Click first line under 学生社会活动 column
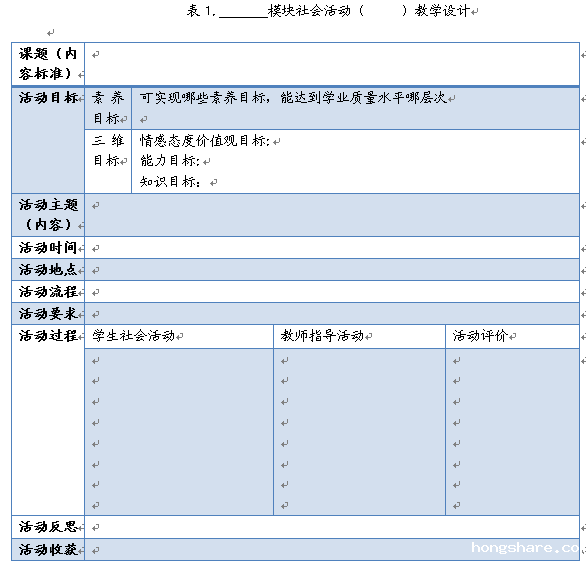The width and height of the screenshot is (586, 564). tap(179, 361)
